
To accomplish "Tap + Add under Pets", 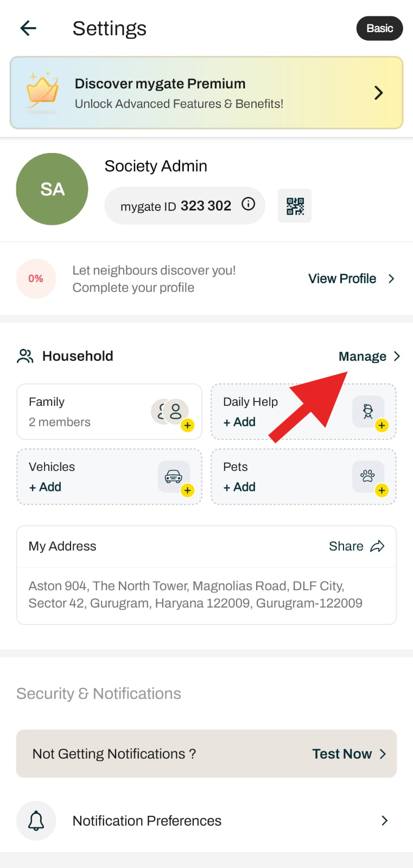I will [x=239, y=487].
